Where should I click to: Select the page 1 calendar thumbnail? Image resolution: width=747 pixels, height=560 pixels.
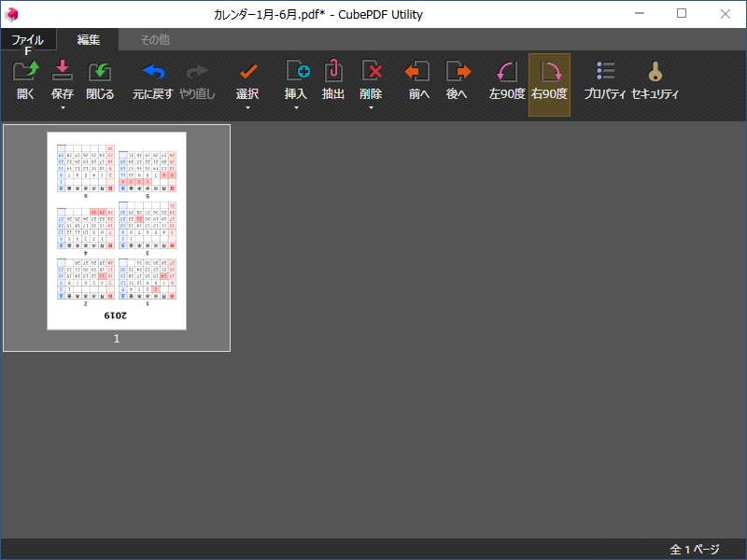tap(117, 231)
